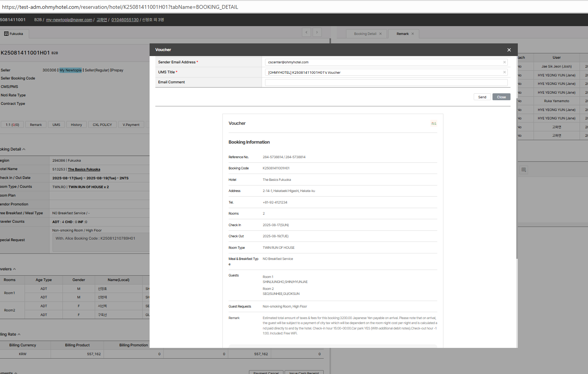This screenshot has width=588, height=374.
Task: Clear the Sender Email Address field
Action: click(504, 62)
